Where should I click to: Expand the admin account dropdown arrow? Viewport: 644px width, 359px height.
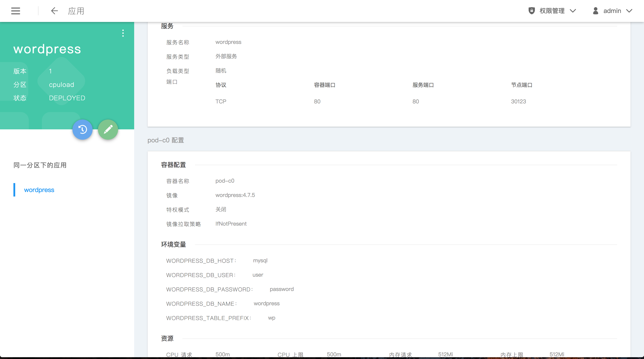pos(629,11)
